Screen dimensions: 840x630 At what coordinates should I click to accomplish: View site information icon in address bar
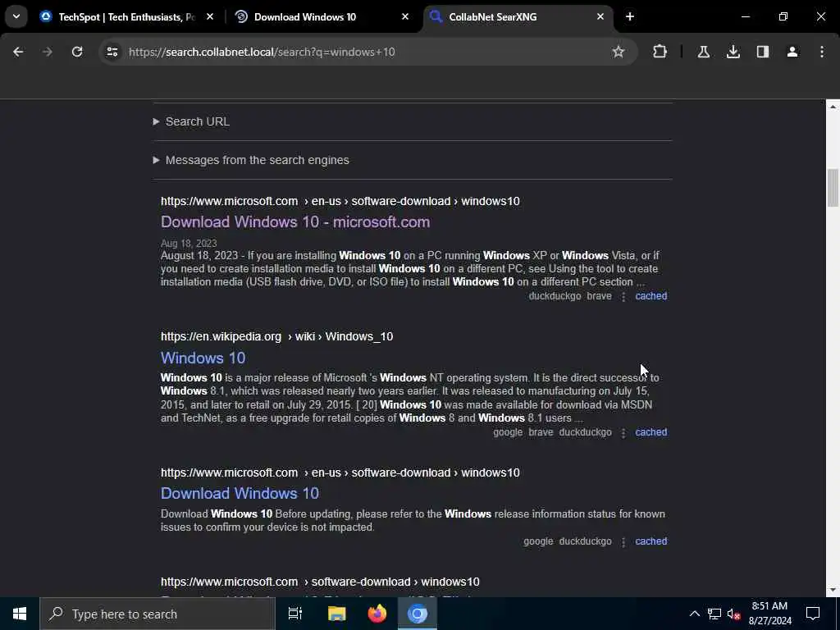tap(112, 52)
